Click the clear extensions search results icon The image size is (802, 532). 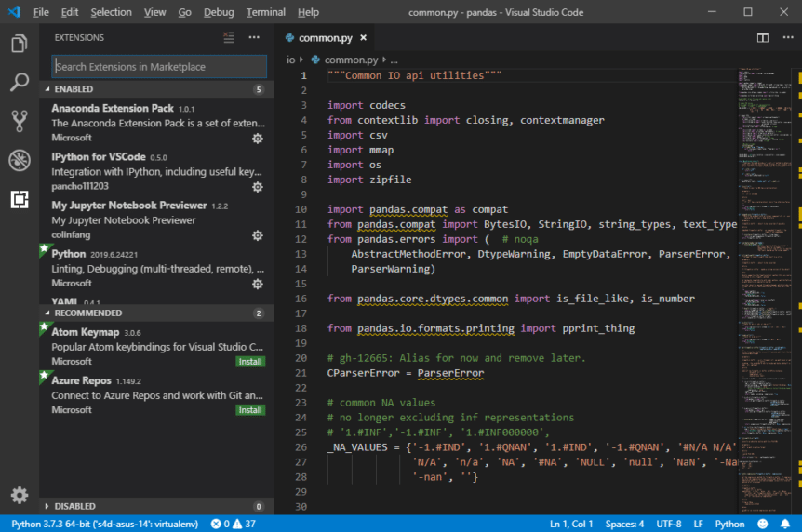pos(229,38)
